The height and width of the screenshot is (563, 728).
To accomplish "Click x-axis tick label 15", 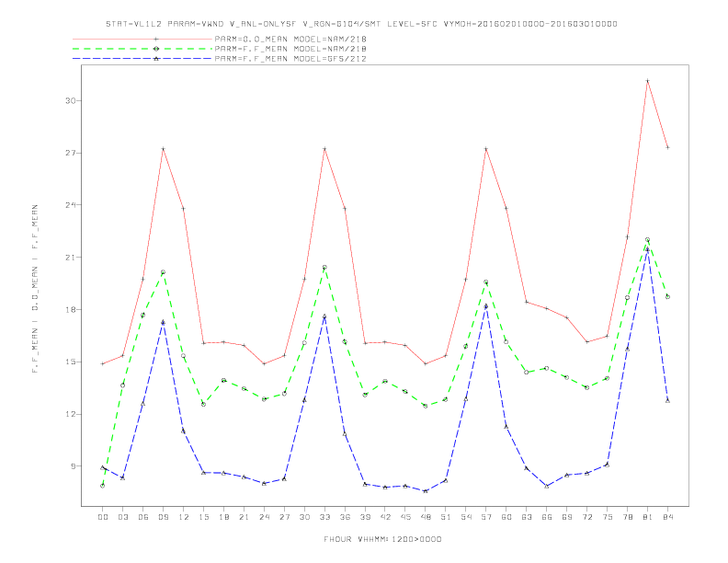I will [x=203, y=517].
